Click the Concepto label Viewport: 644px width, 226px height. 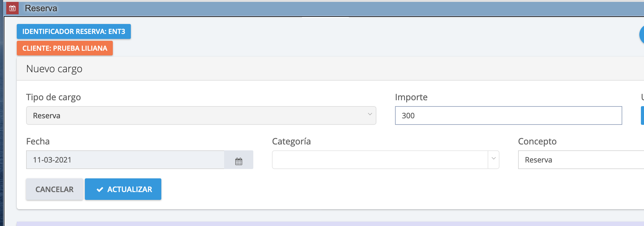[x=537, y=141]
